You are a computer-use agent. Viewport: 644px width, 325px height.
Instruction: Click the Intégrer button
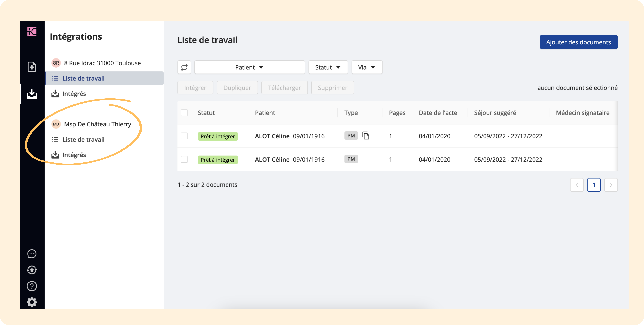195,88
